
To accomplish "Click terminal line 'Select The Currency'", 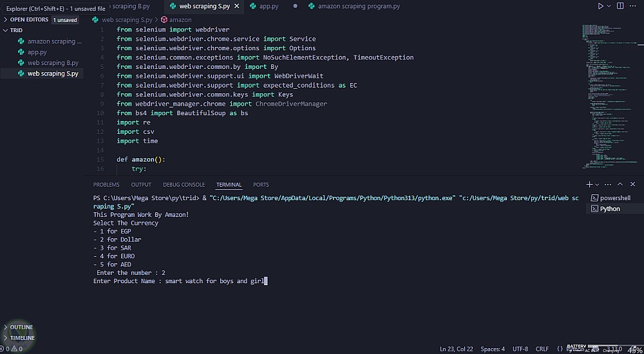I will (126, 223).
